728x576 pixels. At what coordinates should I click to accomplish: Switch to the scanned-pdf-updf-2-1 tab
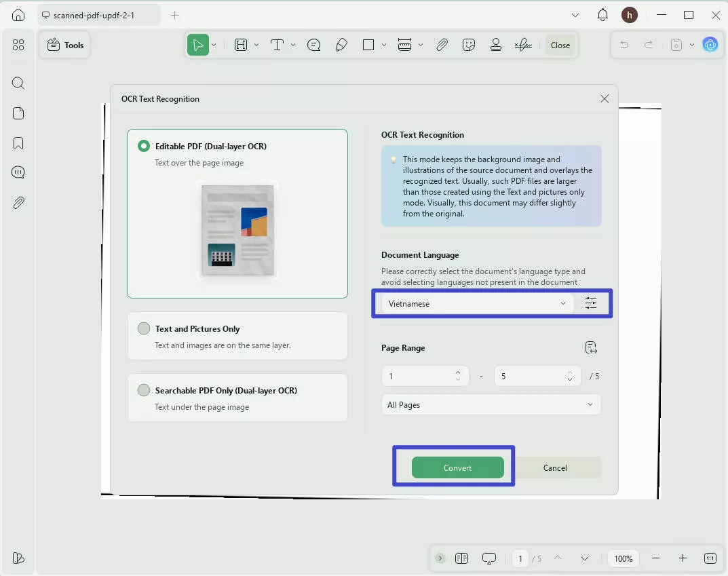[x=98, y=16]
